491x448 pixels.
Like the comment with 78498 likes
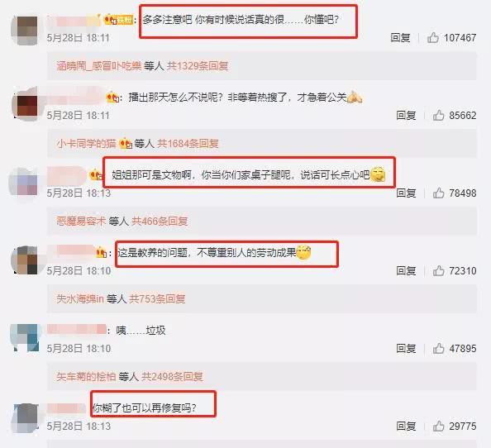(439, 193)
